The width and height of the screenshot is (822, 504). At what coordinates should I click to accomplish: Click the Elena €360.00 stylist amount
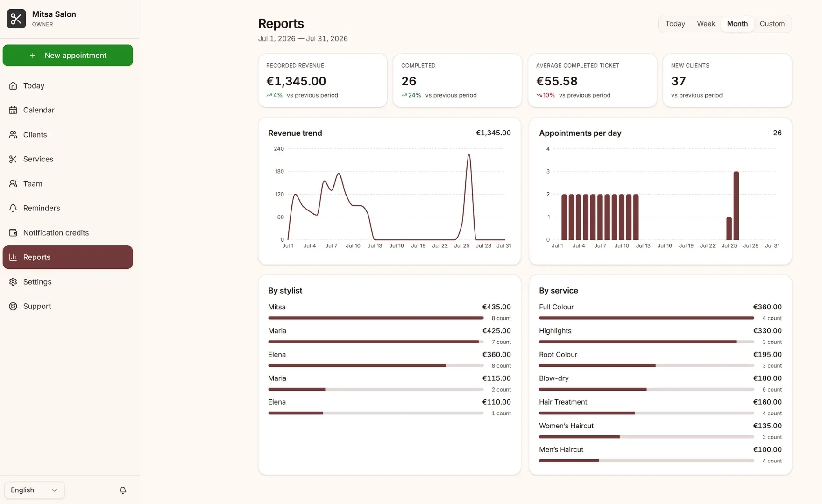[x=496, y=355]
